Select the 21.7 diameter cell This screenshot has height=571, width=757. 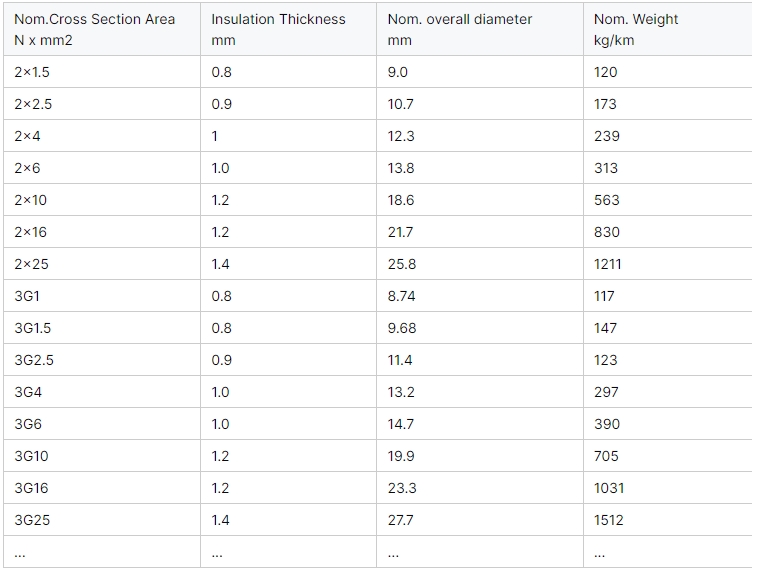point(480,232)
